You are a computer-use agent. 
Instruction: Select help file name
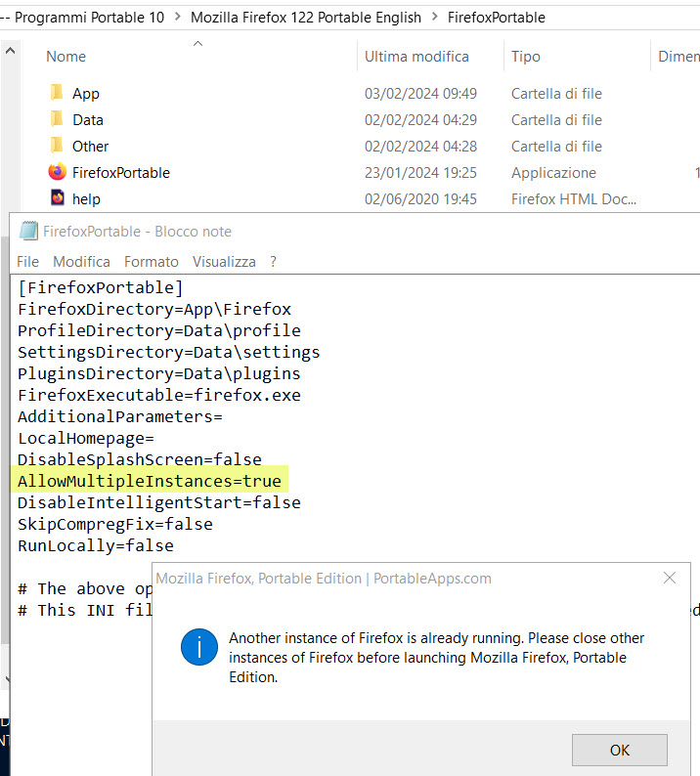(86, 199)
